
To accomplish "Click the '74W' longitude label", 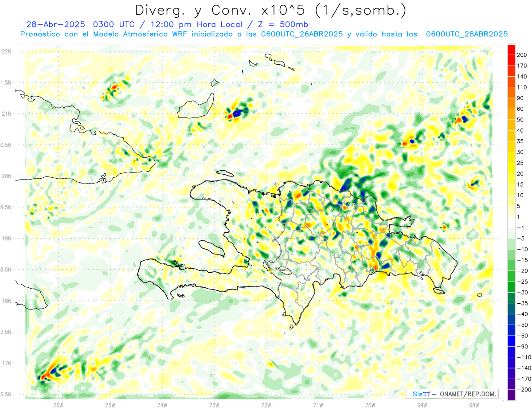I will point(162,405).
